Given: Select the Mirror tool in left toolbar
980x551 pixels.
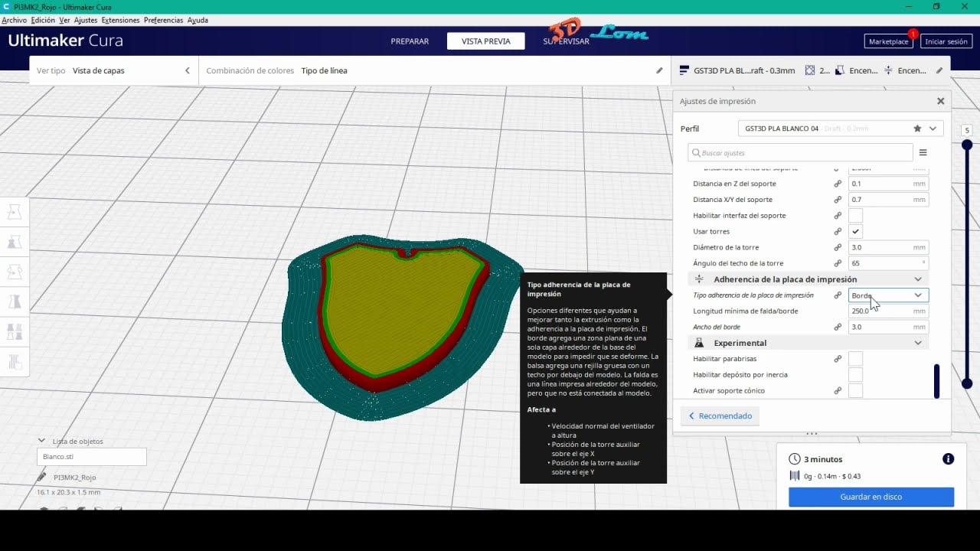Looking at the screenshot, I should pyautogui.click(x=15, y=302).
